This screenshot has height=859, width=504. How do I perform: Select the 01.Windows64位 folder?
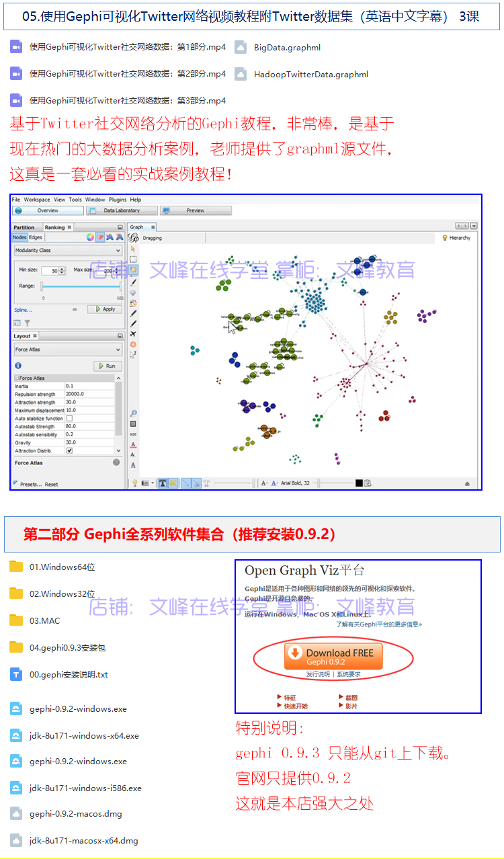[x=52, y=567]
